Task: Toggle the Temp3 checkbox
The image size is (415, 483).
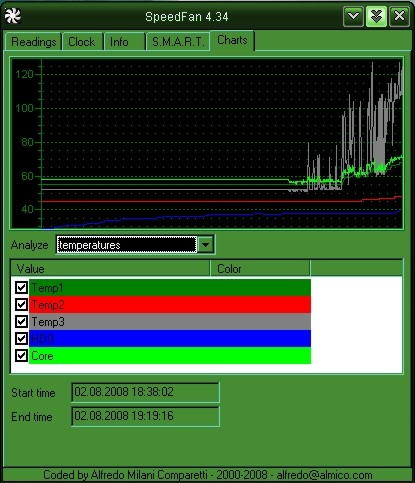Action: pos(22,321)
